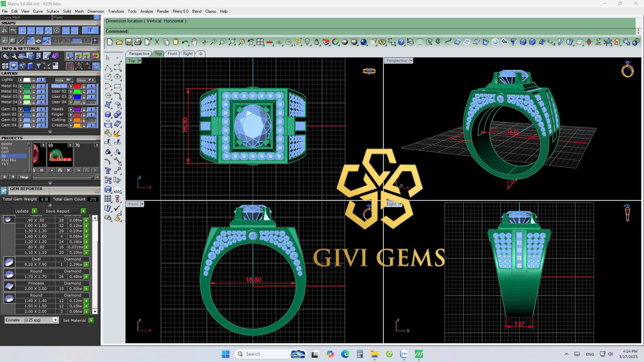Toggle the 45 degree angle snap
The width and height of the screenshot is (644, 362).
tap(30, 41)
